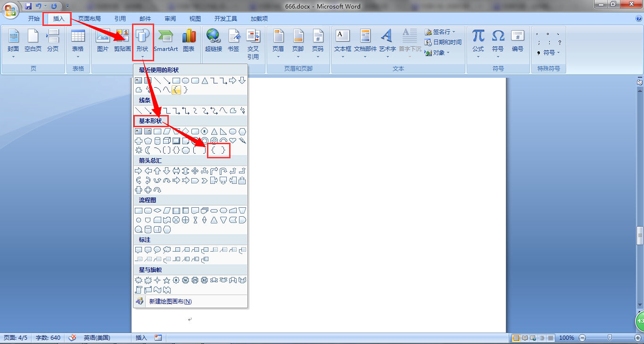The height and width of the screenshot is (344, 644).
Task: Choose the cube shape in basic shapes
Action: click(x=167, y=141)
